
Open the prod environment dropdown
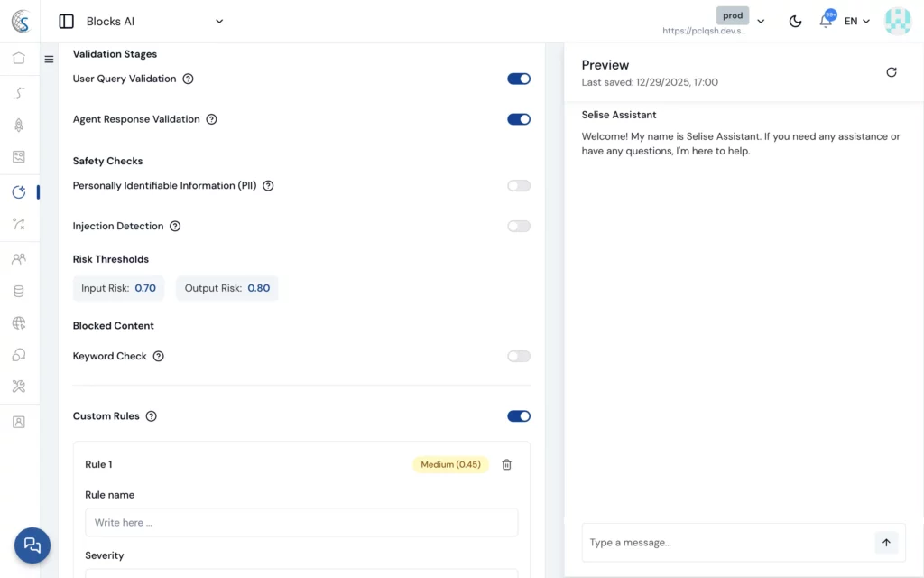[760, 21]
